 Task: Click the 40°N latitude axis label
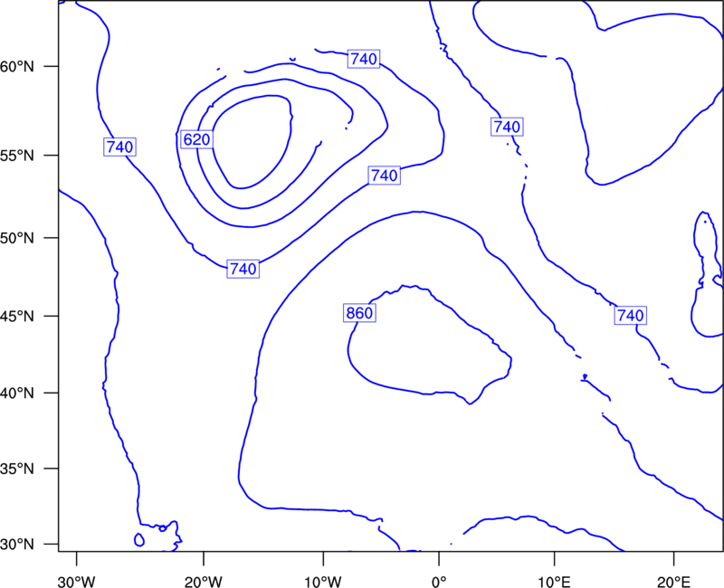(x=17, y=394)
